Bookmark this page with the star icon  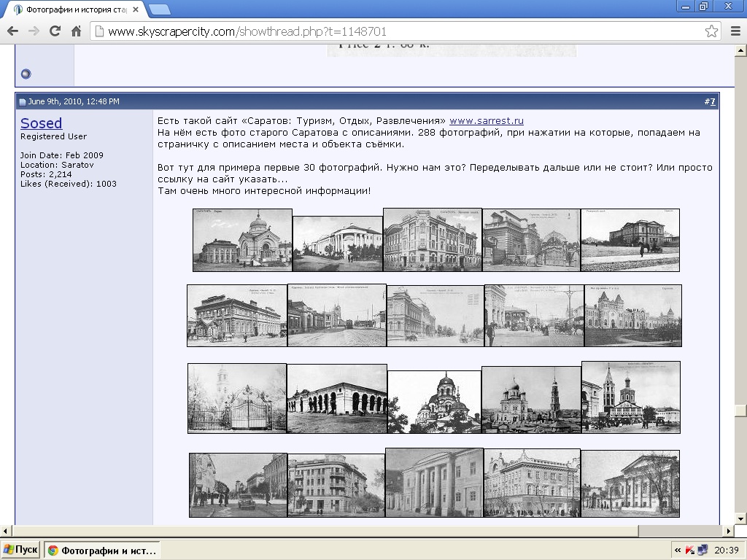click(x=711, y=31)
